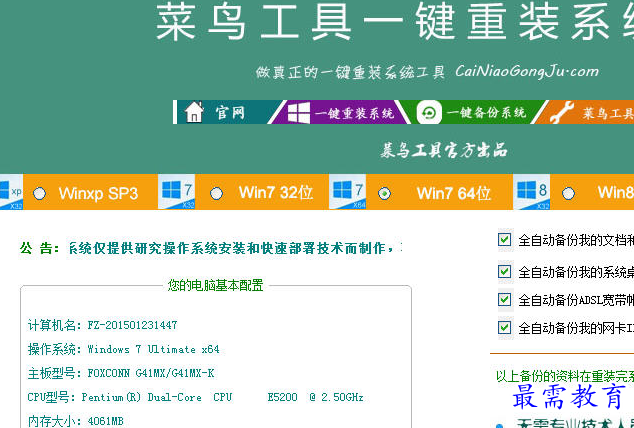Click motherboard FOXCONN G41MX/G41MX-K value
Viewport: 634px width, 428px height.
click(x=151, y=373)
